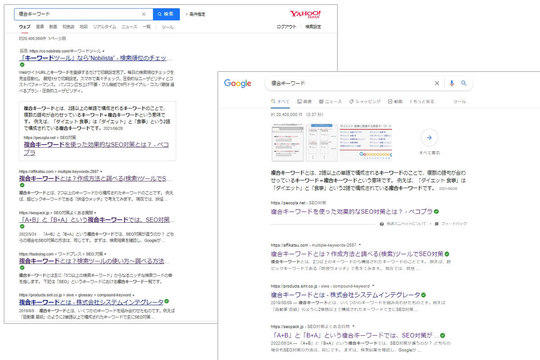Click the Google magnifier search icon
Image resolution: width=540 pixels, height=360 pixels.
pos(464,83)
